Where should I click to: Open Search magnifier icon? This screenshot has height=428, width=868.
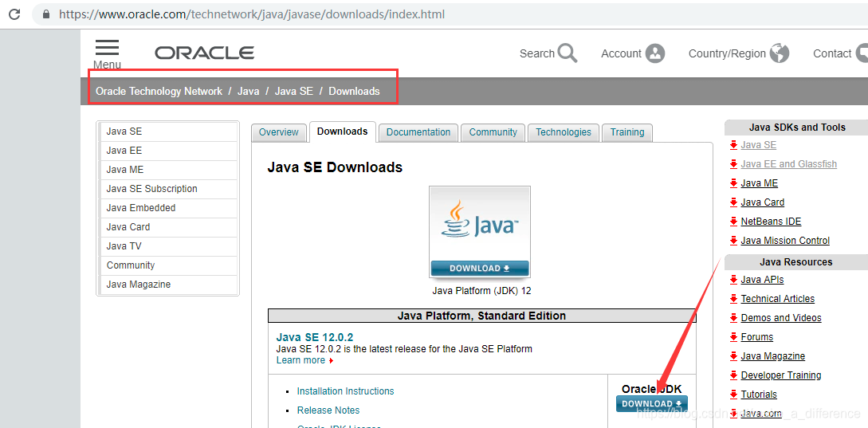568,53
